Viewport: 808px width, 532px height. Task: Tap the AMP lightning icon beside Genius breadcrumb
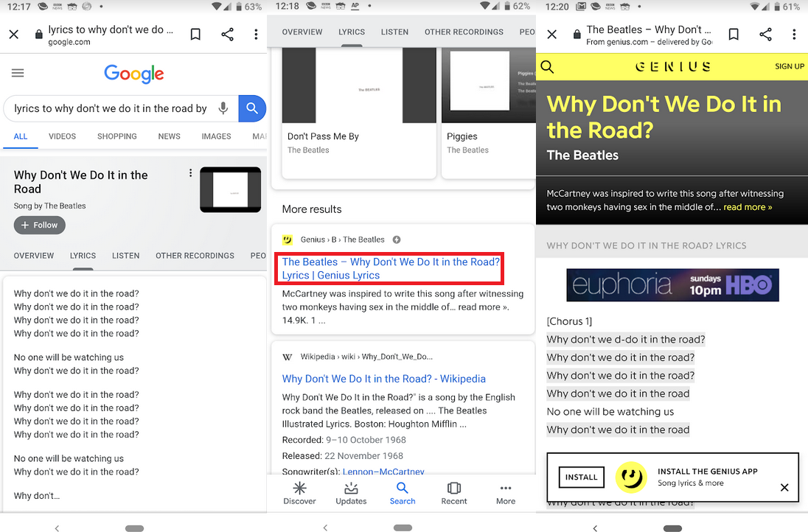pos(397,239)
